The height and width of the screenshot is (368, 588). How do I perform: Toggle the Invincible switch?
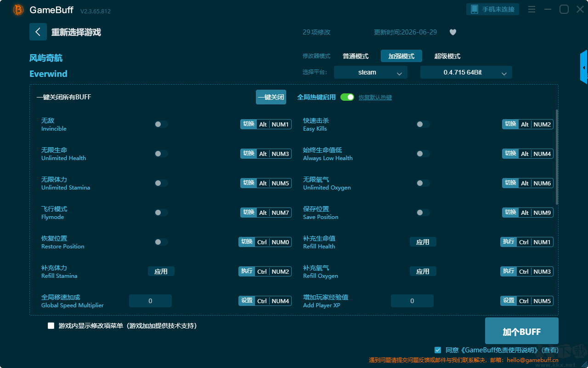point(161,124)
